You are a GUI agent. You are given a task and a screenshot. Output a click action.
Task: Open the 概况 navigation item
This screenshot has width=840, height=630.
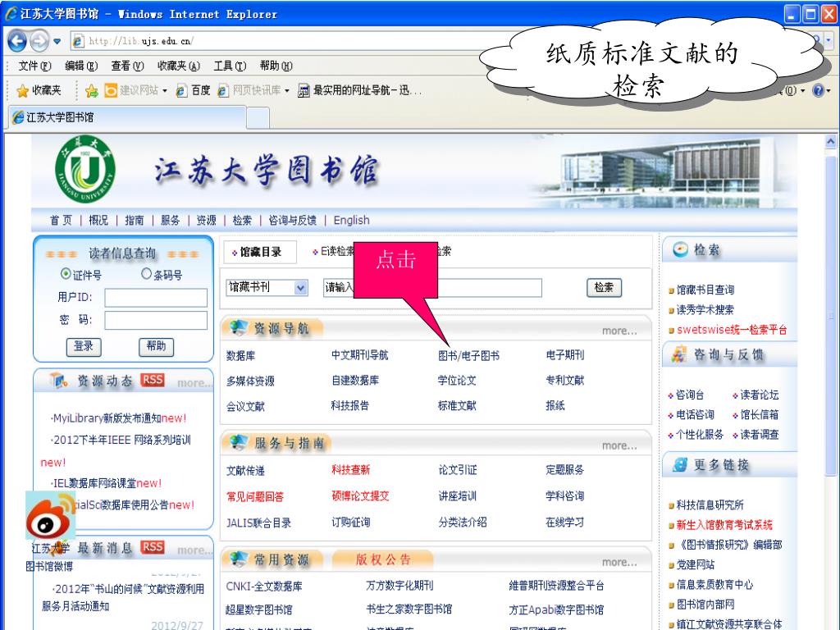(x=98, y=220)
